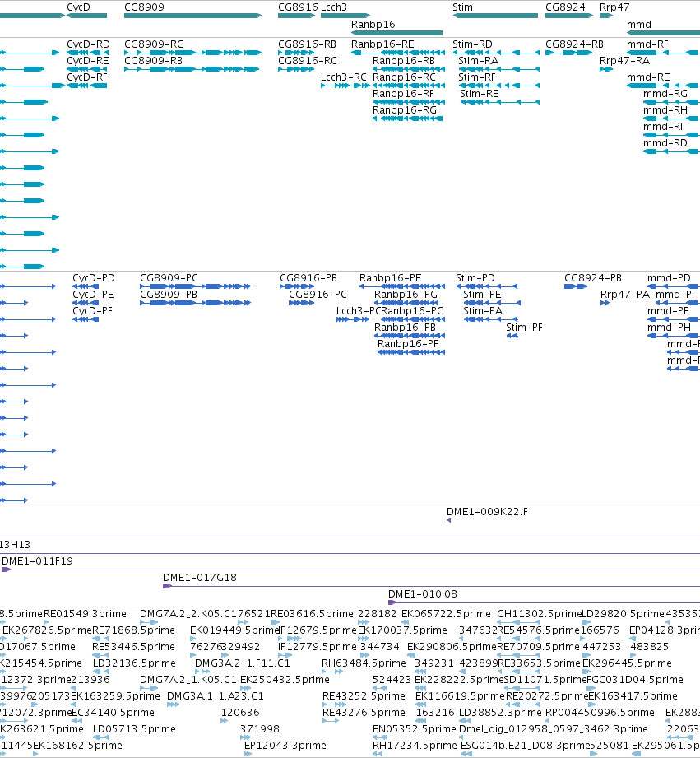The width and height of the screenshot is (700, 758).
Task: Select transcript CG8916-RB
Action: click(x=296, y=53)
